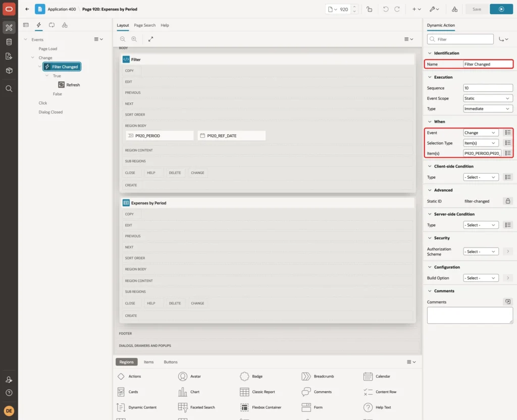Select the Page Load event node

click(48, 49)
